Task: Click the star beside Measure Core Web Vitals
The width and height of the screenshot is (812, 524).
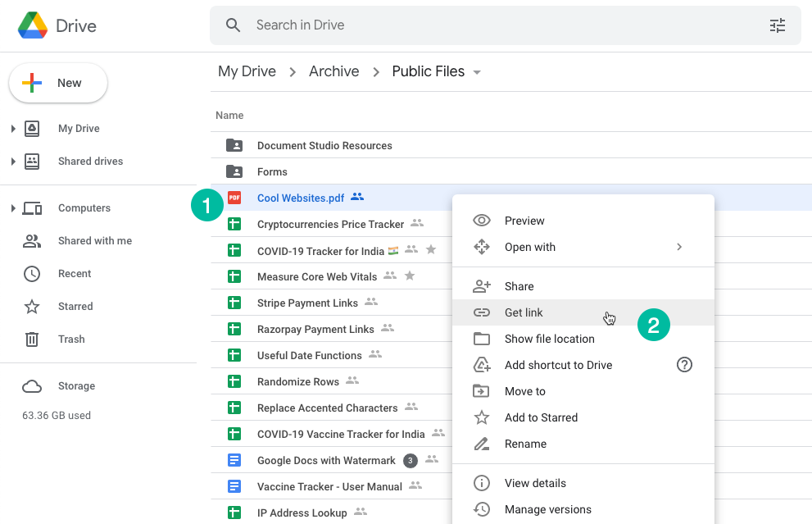Action: 410,276
